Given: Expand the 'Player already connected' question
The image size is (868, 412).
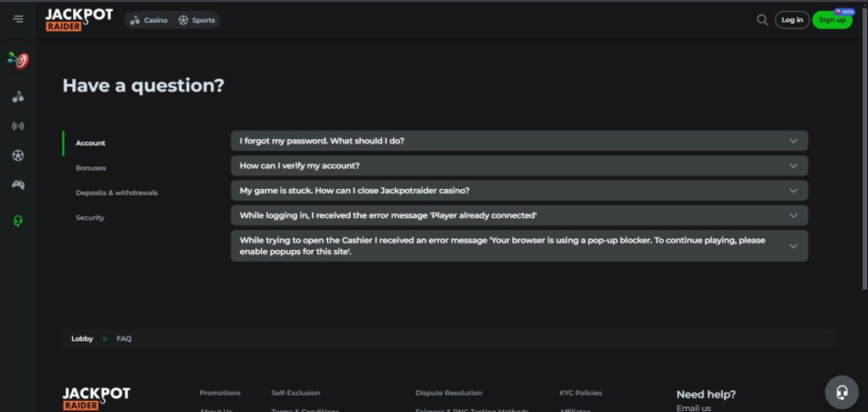Looking at the screenshot, I should [x=519, y=215].
